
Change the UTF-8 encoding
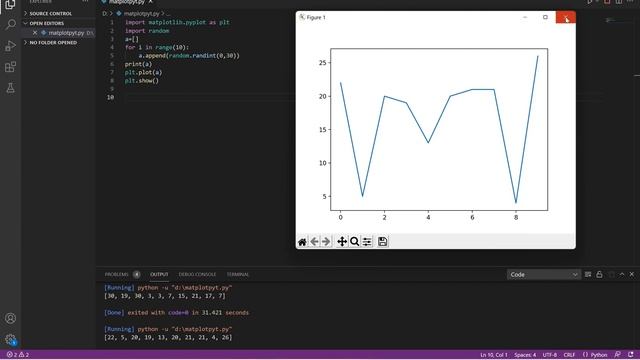(x=549, y=355)
